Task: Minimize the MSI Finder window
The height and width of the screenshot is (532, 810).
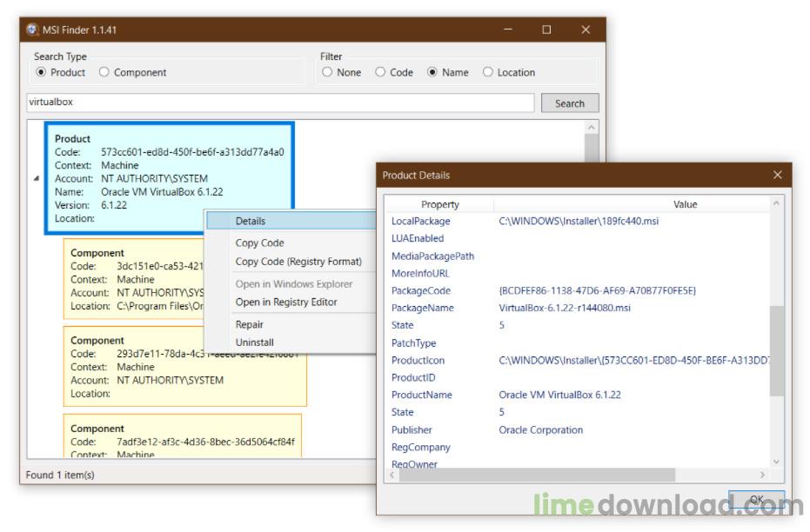Action: [x=507, y=30]
